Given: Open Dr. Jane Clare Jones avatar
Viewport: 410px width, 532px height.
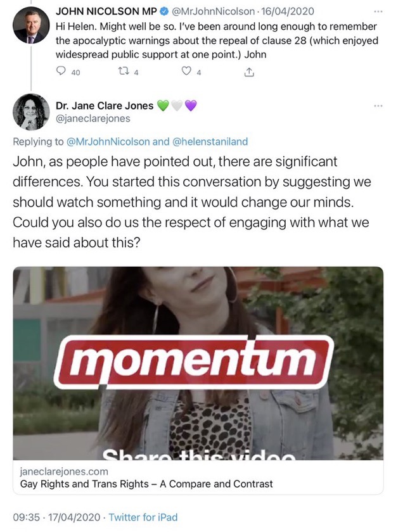Looking at the screenshot, I should click(x=31, y=112).
